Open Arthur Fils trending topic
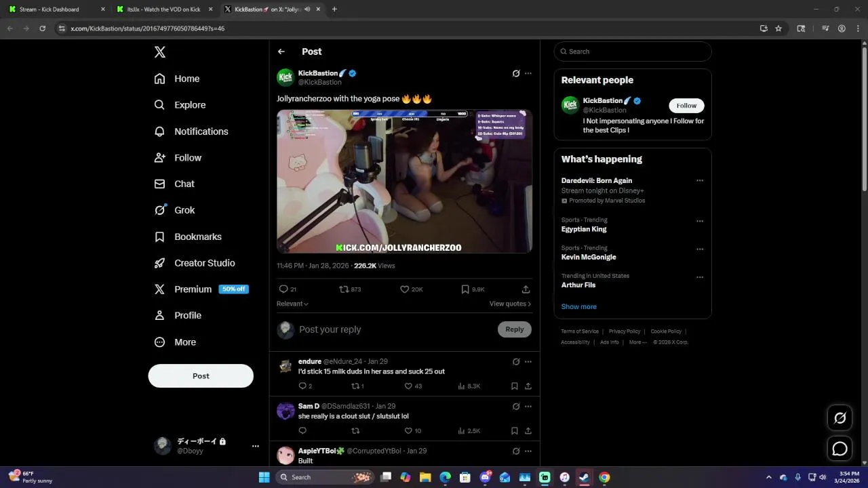The width and height of the screenshot is (868, 488). tap(578, 285)
